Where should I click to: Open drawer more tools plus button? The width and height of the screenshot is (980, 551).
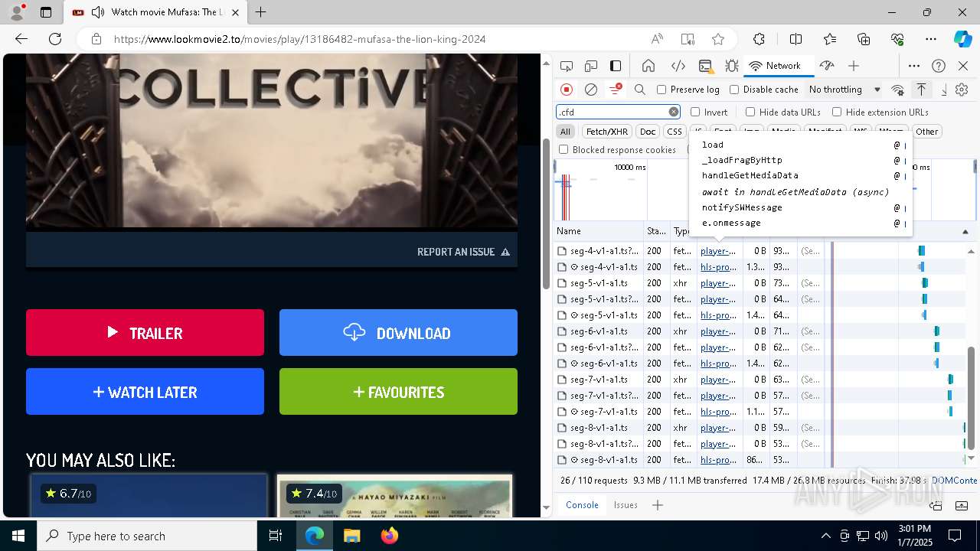(x=658, y=505)
